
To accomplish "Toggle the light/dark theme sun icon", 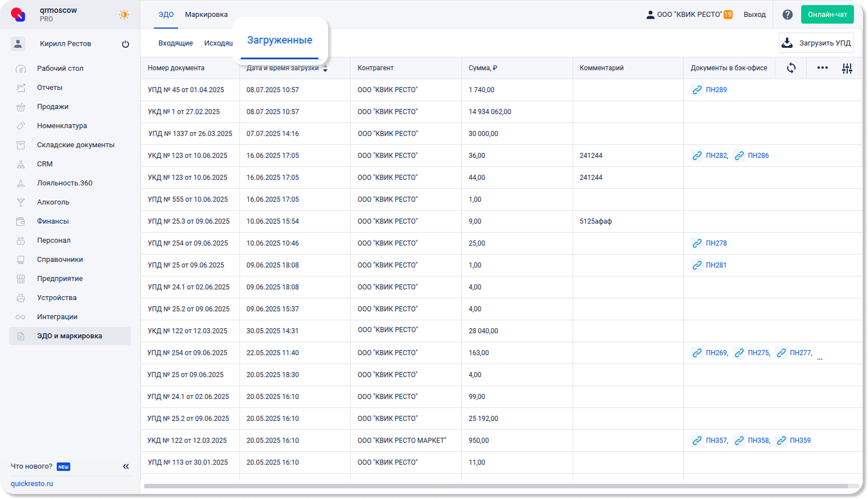I will [124, 15].
